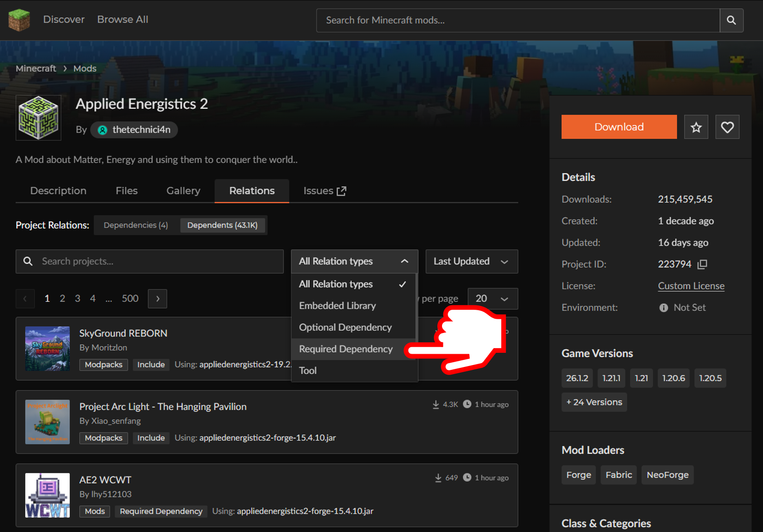Click the Forge mod loader tag
763x532 pixels.
coord(579,475)
